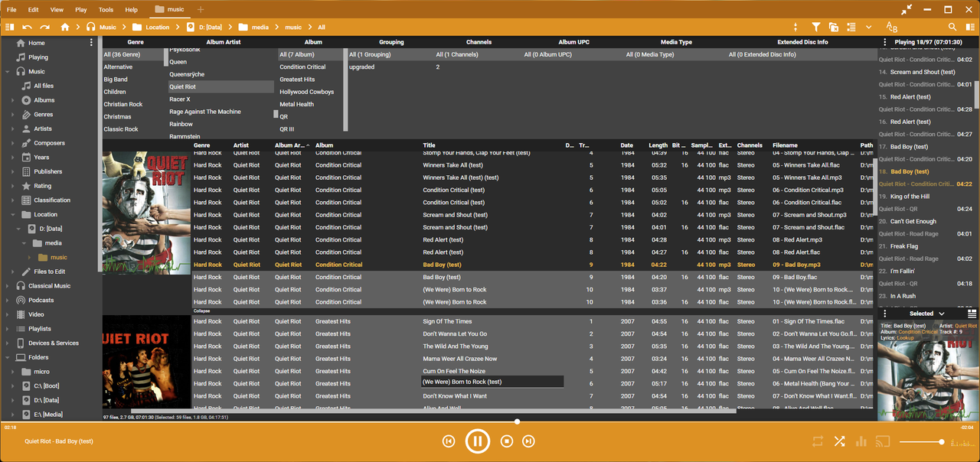Select Files to Edit tree item
980x462 pixels.
(x=50, y=272)
